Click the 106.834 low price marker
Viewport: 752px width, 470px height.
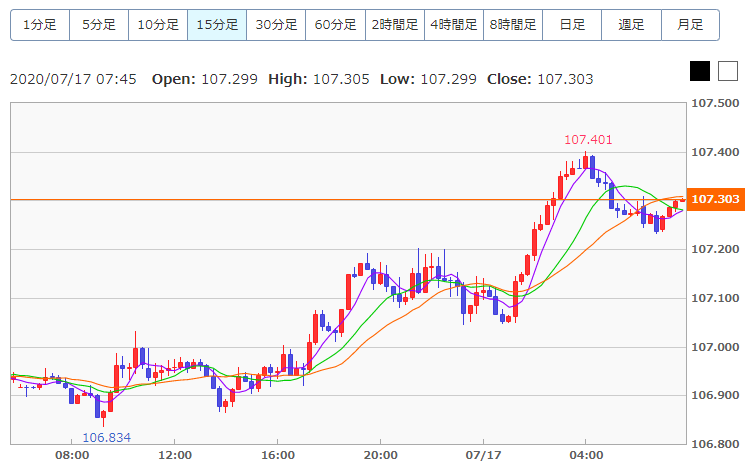106,437
